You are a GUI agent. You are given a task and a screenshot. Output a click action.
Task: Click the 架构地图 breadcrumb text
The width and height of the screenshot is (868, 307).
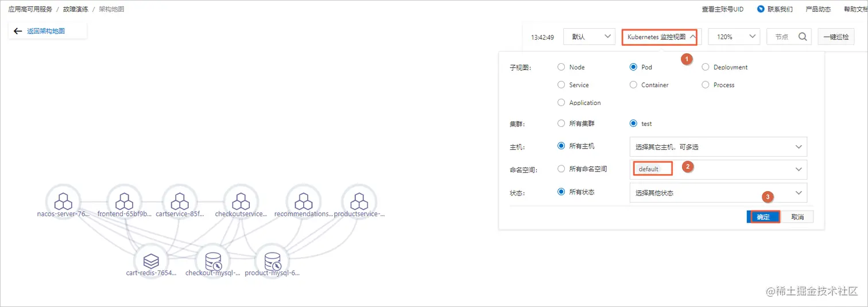(111, 9)
